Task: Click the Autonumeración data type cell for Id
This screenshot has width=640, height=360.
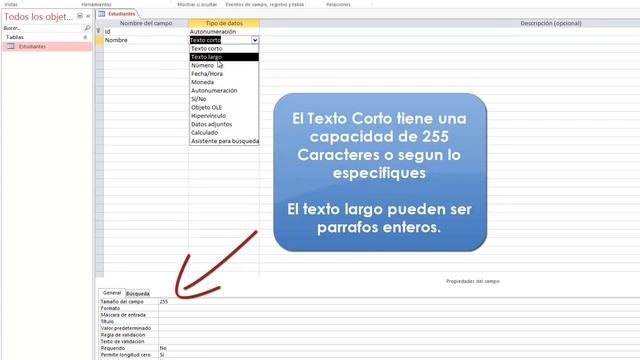Action: point(224,31)
